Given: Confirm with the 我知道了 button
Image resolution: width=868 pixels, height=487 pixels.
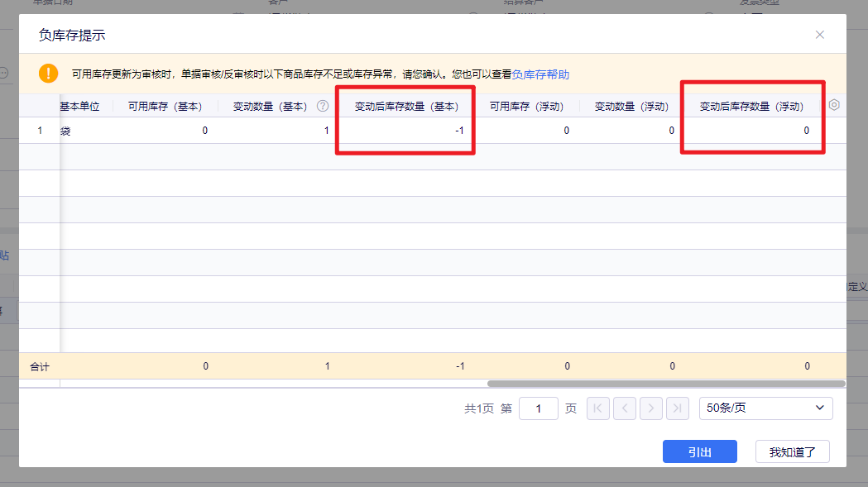Looking at the screenshot, I should (792, 452).
